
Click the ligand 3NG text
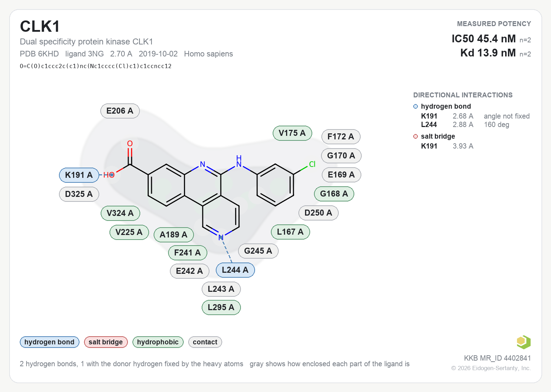point(84,54)
